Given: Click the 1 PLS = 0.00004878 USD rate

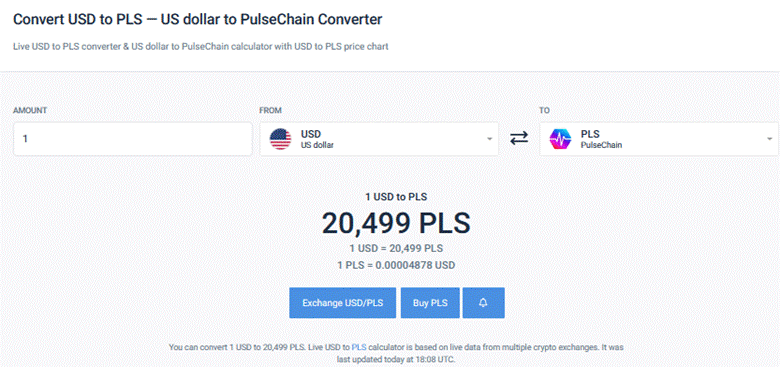Looking at the screenshot, I should click(396, 266).
